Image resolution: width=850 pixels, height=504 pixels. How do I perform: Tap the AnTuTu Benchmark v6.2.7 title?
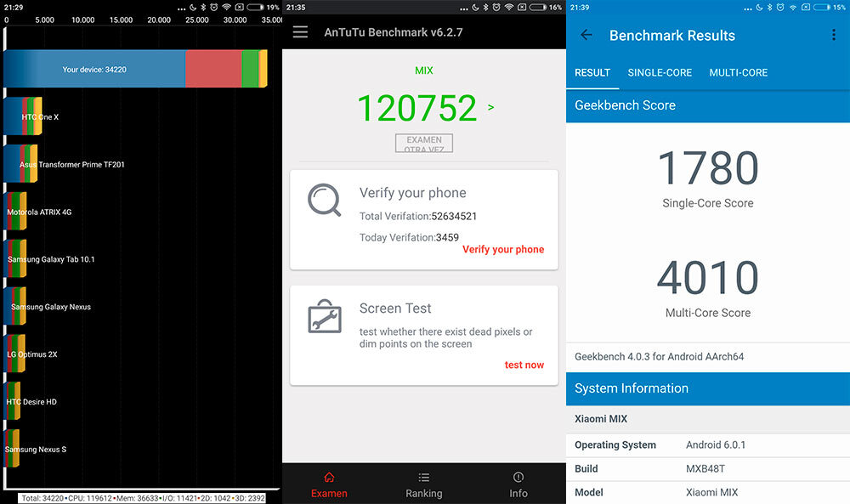[x=394, y=32]
